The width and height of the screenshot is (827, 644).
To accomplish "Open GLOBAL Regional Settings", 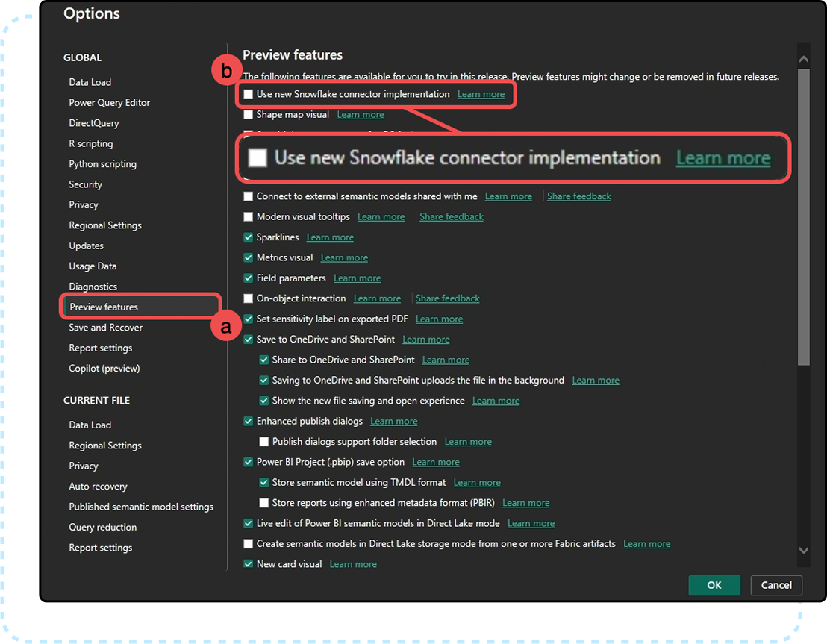I will (105, 226).
